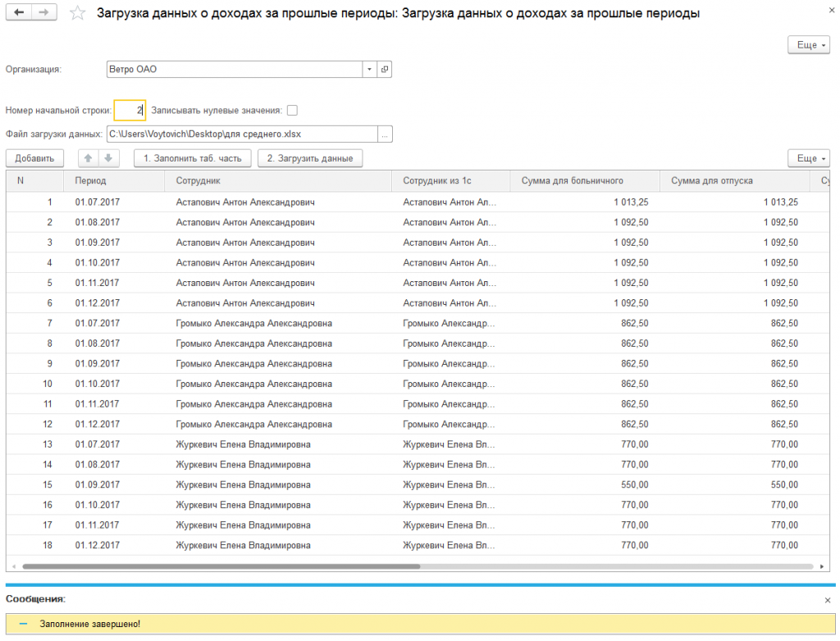840x641 pixels.
Task: Select row 18 period '01.12.2017'
Action: 98,545
